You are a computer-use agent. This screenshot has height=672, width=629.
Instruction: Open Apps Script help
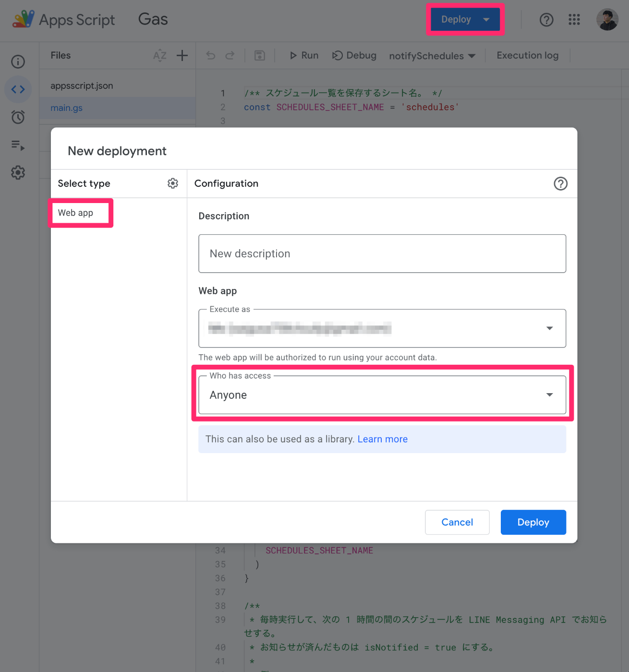click(546, 20)
